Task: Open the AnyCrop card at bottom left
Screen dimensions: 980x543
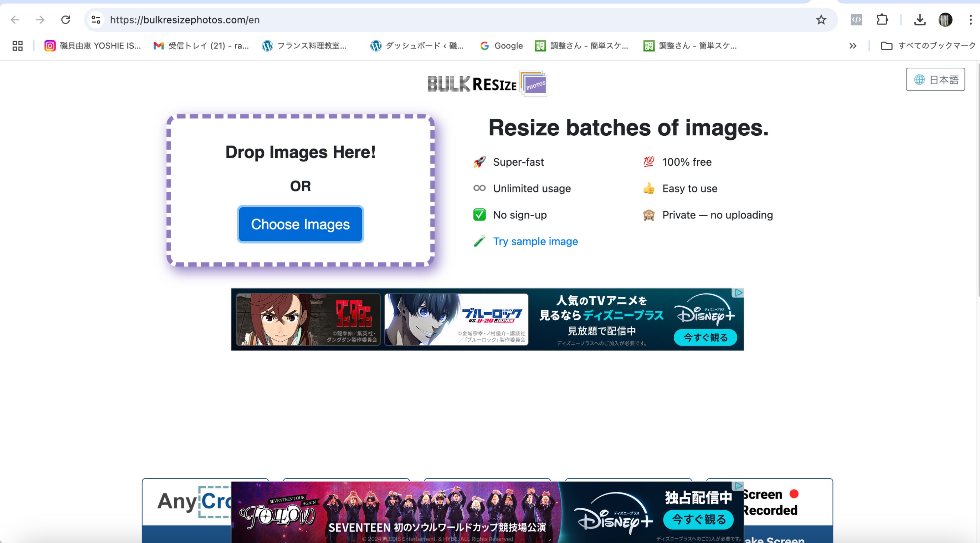Action: coord(186,511)
